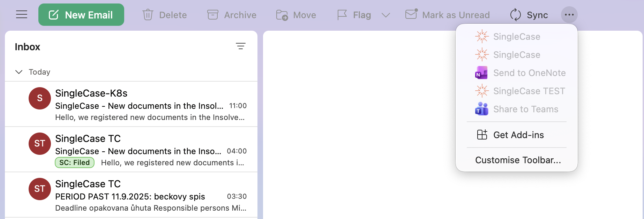644x219 pixels.
Task: Click the Delete button label
Action: tap(173, 15)
